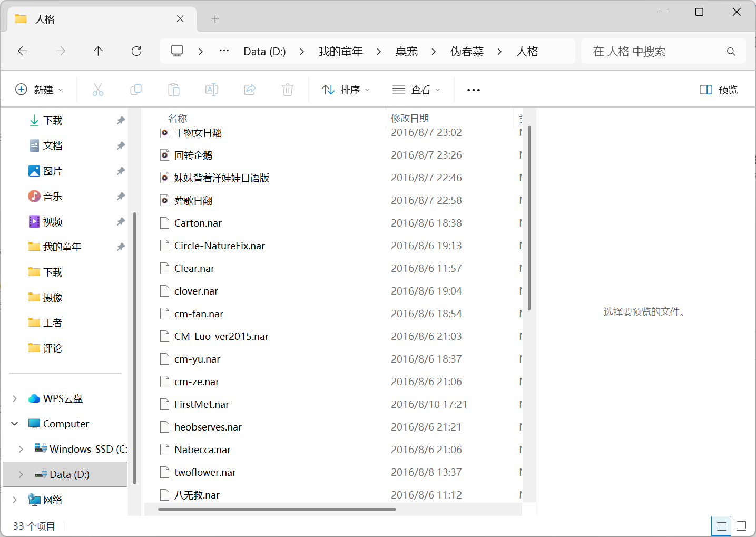Open 视频 in the navigation pane
Viewport: 756px width, 537px height.
click(x=53, y=222)
